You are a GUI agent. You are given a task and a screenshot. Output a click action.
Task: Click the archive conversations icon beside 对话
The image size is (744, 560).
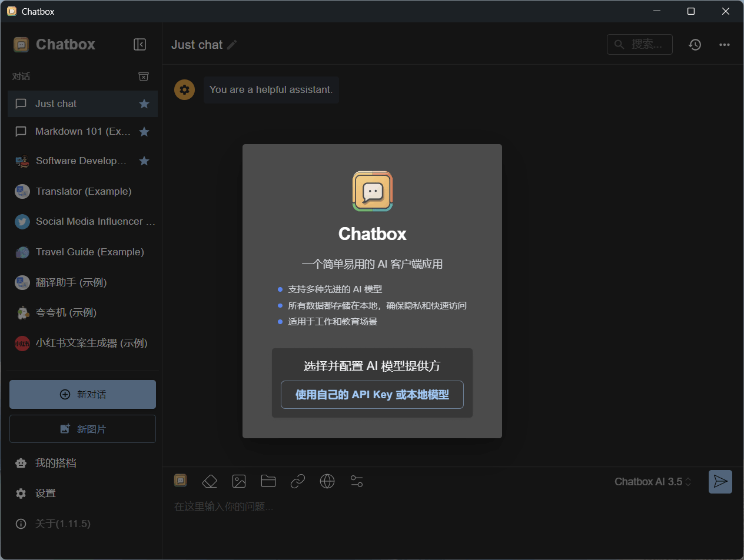click(144, 76)
